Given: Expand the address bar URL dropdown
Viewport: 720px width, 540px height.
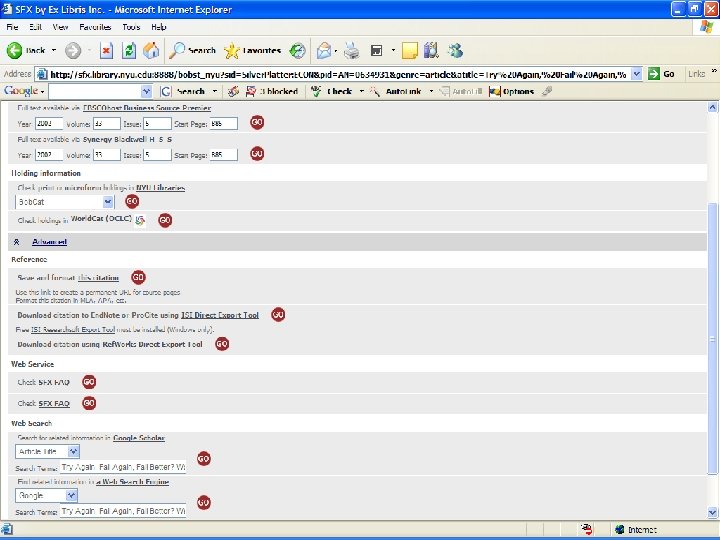Looking at the screenshot, I should point(636,74).
